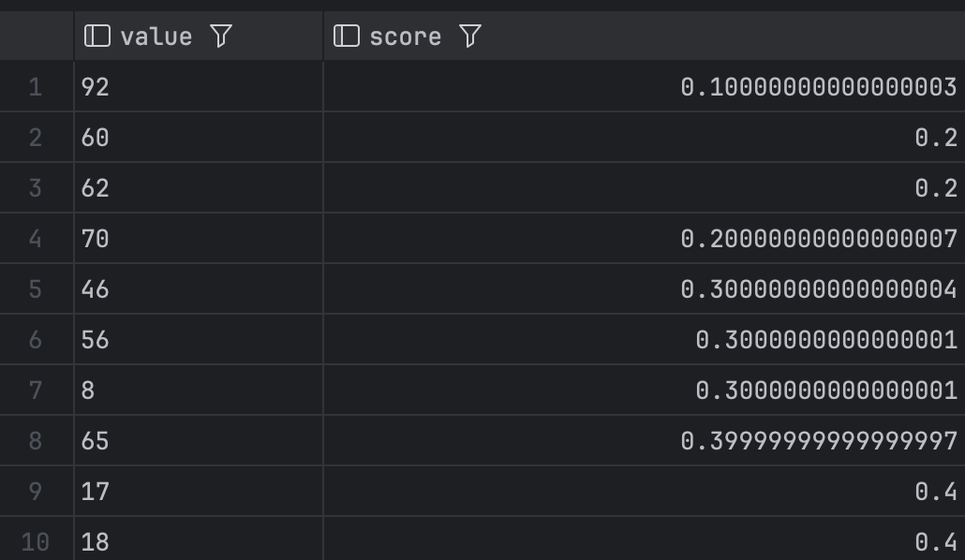Click the value cell 65
The image size is (965, 560).
click(199, 441)
